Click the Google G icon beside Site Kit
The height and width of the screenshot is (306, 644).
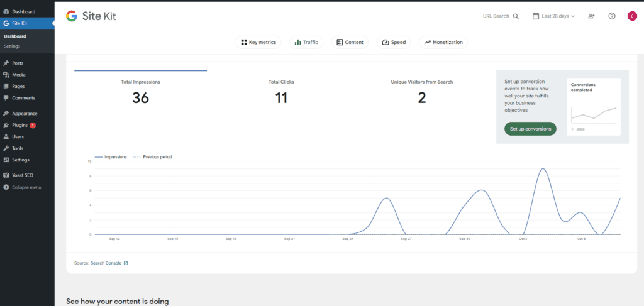click(6, 23)
